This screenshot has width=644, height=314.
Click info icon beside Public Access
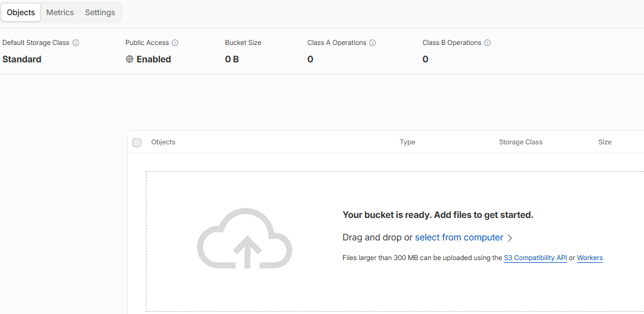pos(175,43)
